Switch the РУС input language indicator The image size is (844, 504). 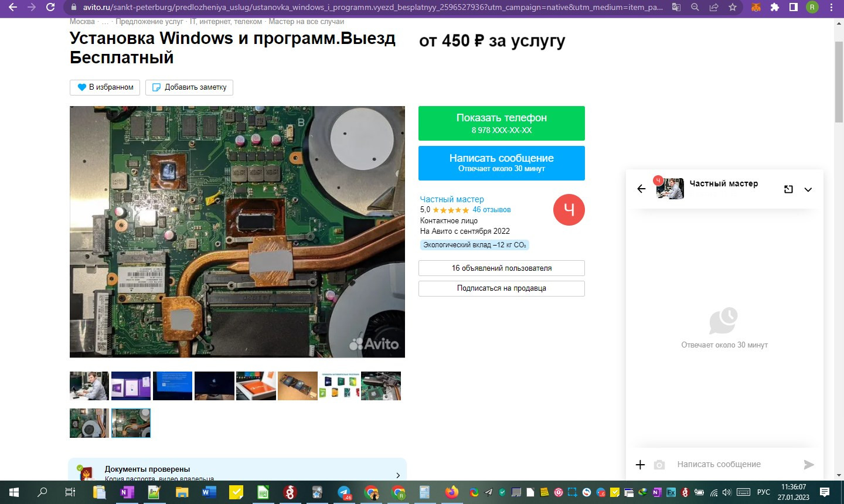pos(763,492)
